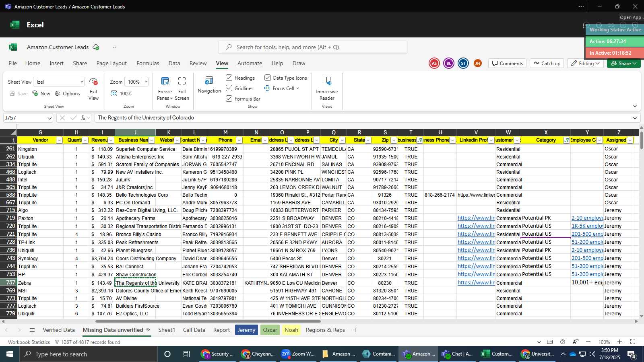Click the green Share button
The image size is (644, 362).
click(623, 63)
